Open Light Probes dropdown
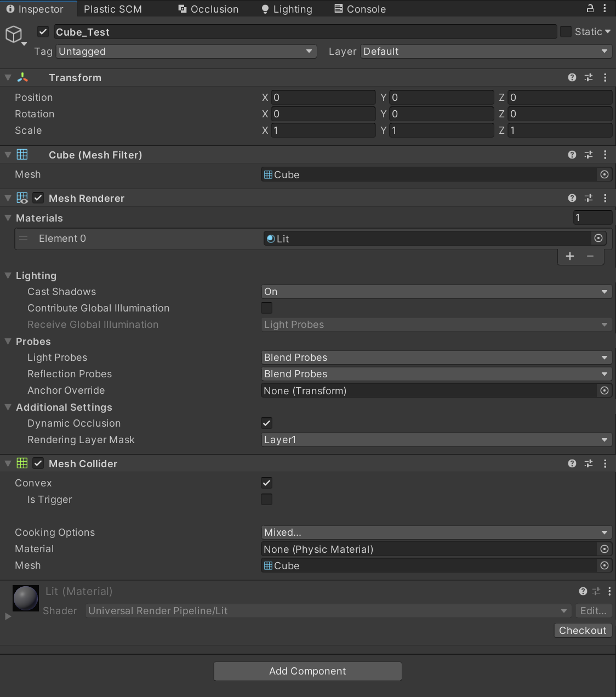The width and height of the screenshot is (616, 697). click(437, 358)
